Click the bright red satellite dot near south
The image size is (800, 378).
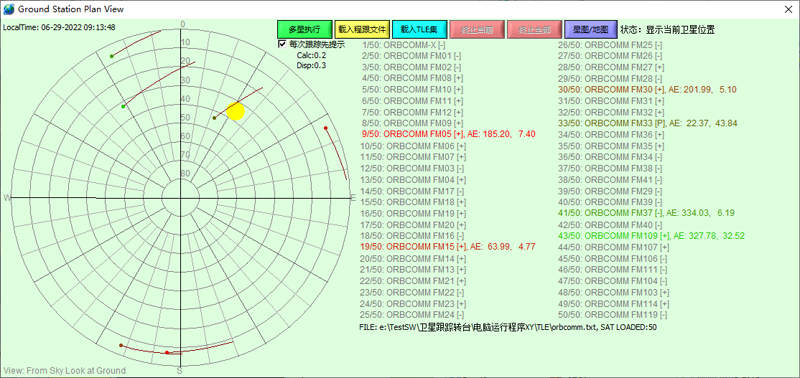pos(167,352)
